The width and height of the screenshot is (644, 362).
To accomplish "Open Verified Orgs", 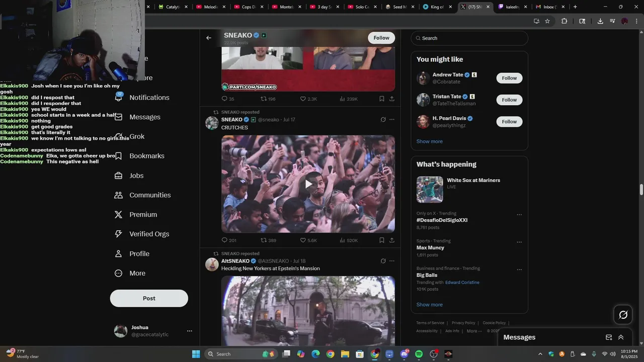I will [141, 234].
